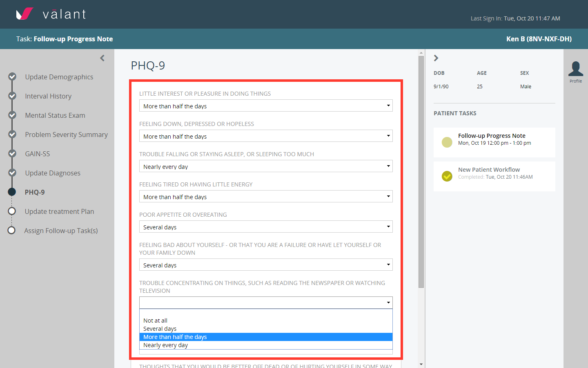Open the Feeling Tired or Little Energy dropdown
Screen dimensions: 588x368
(x=266, y=196)
